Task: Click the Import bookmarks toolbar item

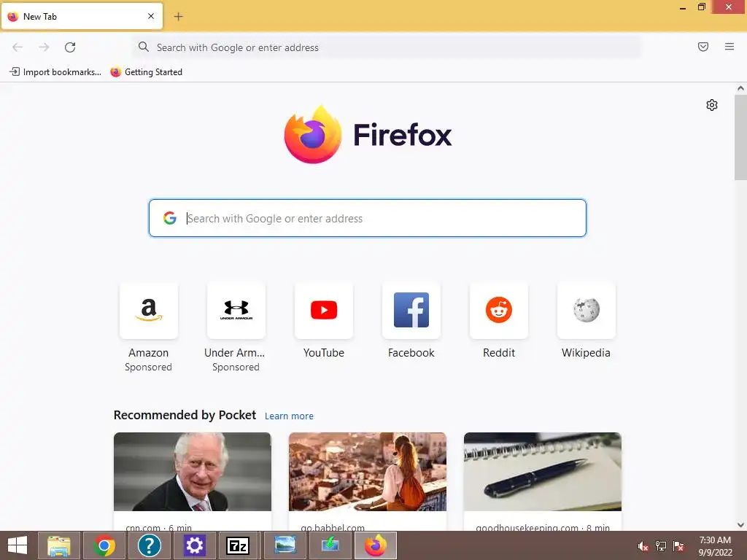Action: [55, 72]
